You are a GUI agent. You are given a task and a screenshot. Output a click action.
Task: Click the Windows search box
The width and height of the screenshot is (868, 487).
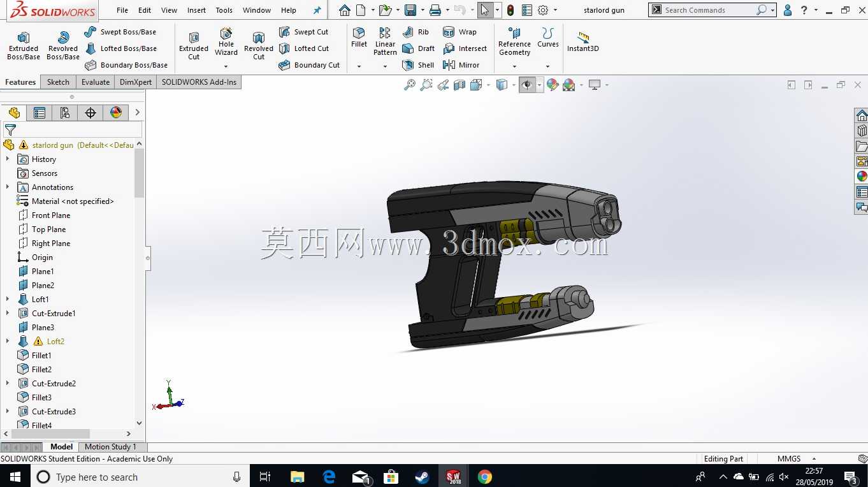tap(140, 477)
